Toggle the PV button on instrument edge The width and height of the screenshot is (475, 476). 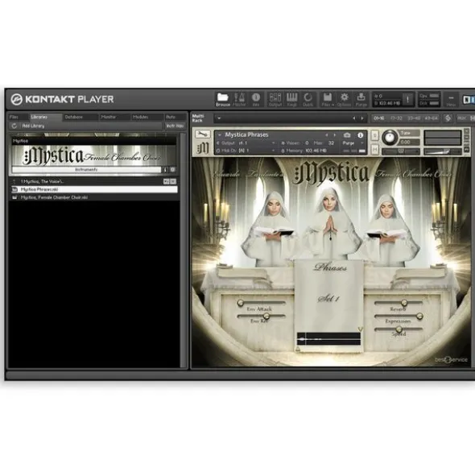point(467,150)
